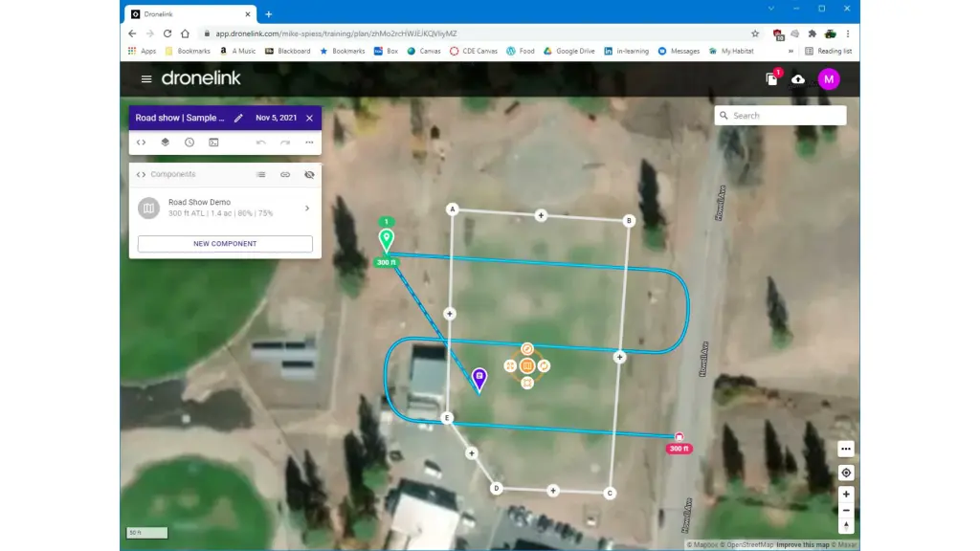This screenshot has height=551, width=980.
Task: Reset map bearing with the compass arrow
Action: click(846, 525)
